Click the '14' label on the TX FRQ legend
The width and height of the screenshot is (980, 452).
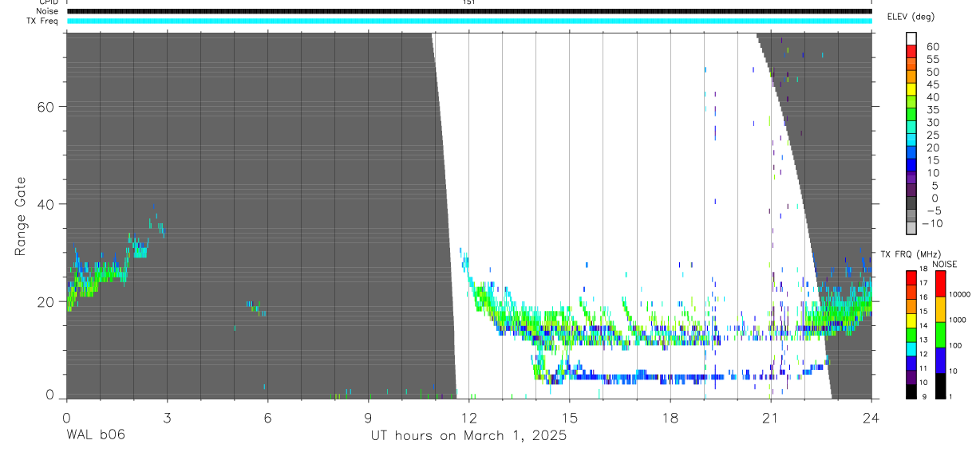click(923, 325)
